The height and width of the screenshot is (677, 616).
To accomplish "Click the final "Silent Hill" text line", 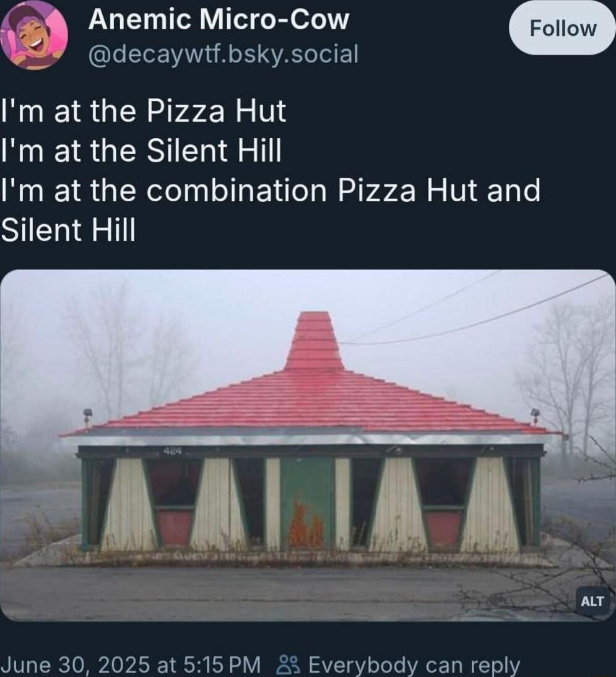I will (67, 230).
